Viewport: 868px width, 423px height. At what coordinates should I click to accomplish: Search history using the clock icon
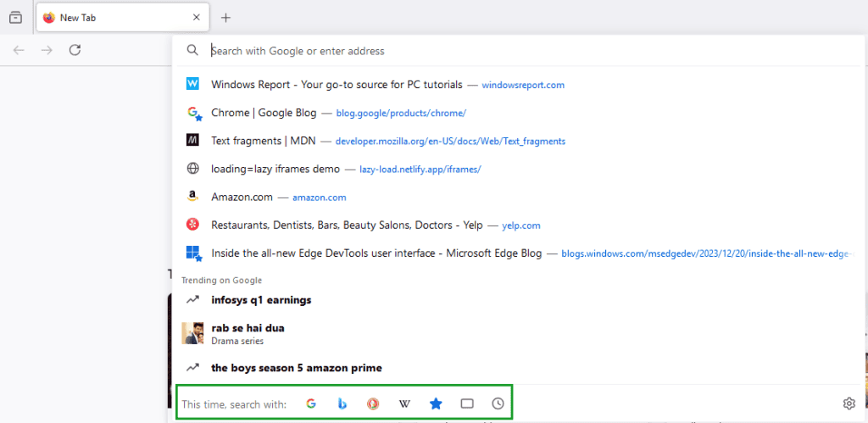pyautogui.click(x=498, y=404)
